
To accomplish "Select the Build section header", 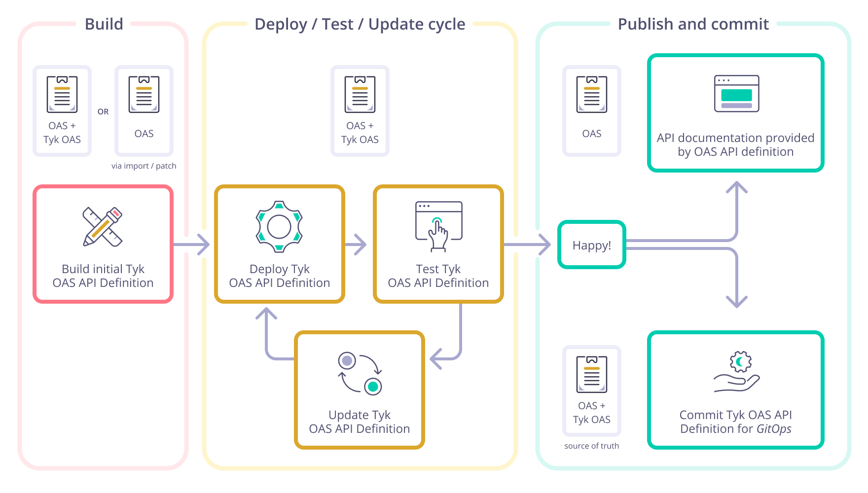I will pos(104,24).
